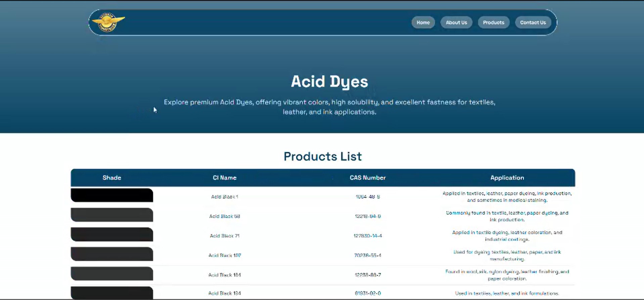This screenshot has width=644, height=300.
Task: Open the About Us page
Action: [x=456, y=23]
